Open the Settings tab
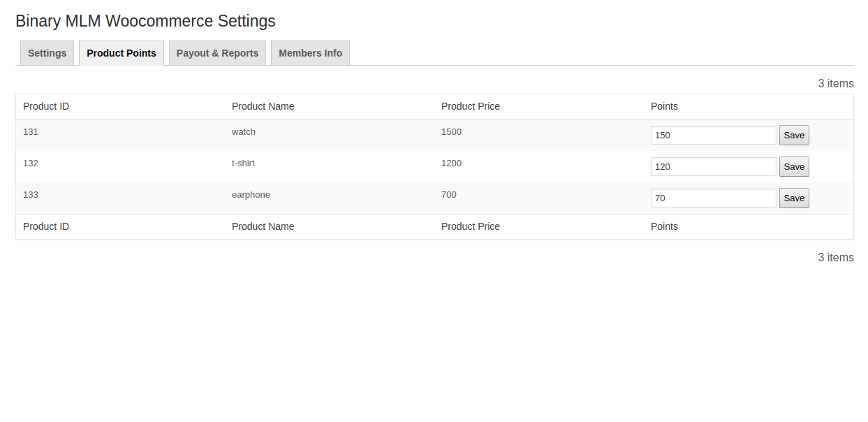Screen dimensions: 868x422 click(x=47, y=53)
